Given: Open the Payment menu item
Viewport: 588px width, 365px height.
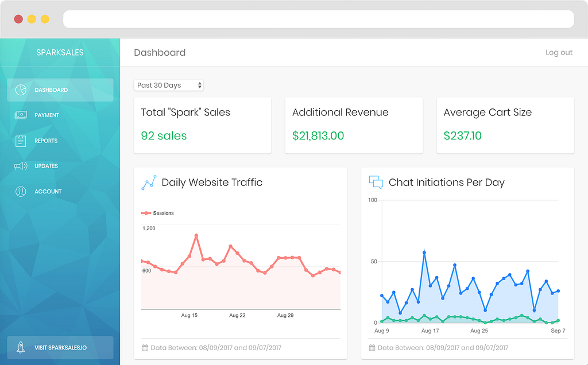Looking at the screenshot, I should pyautogui.click(x=60, y=115).
